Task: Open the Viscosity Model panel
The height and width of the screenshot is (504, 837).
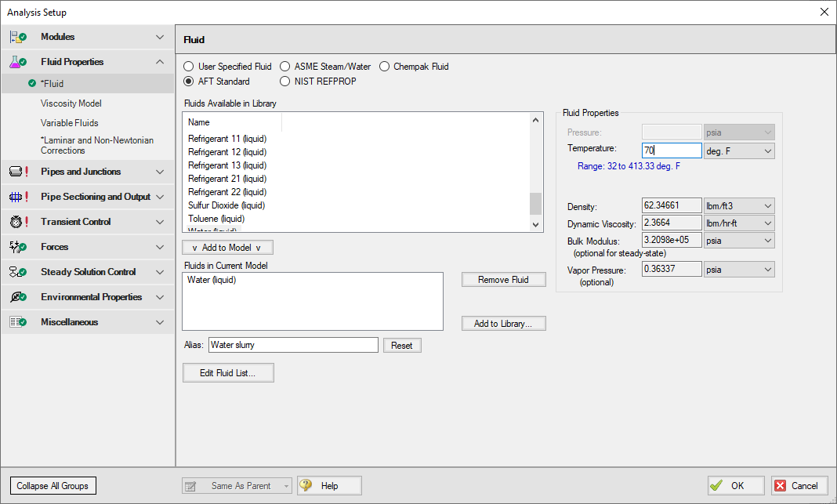Action: point(71,103)
